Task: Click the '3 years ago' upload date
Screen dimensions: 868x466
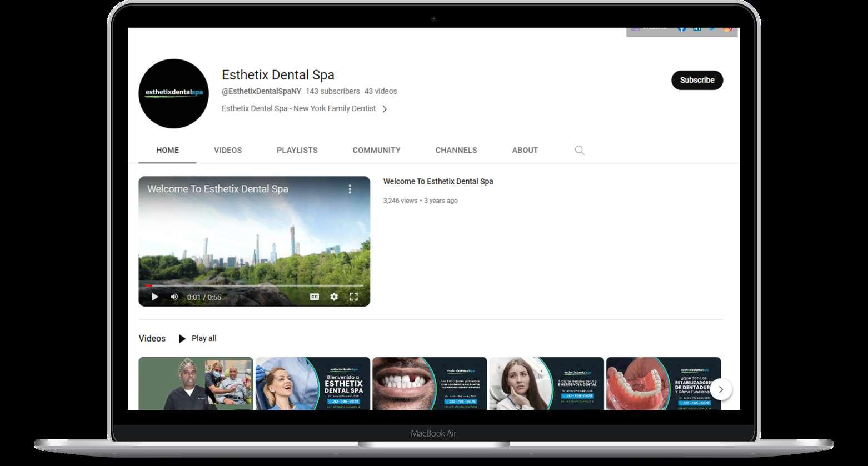Action: (x=441, y=201)
